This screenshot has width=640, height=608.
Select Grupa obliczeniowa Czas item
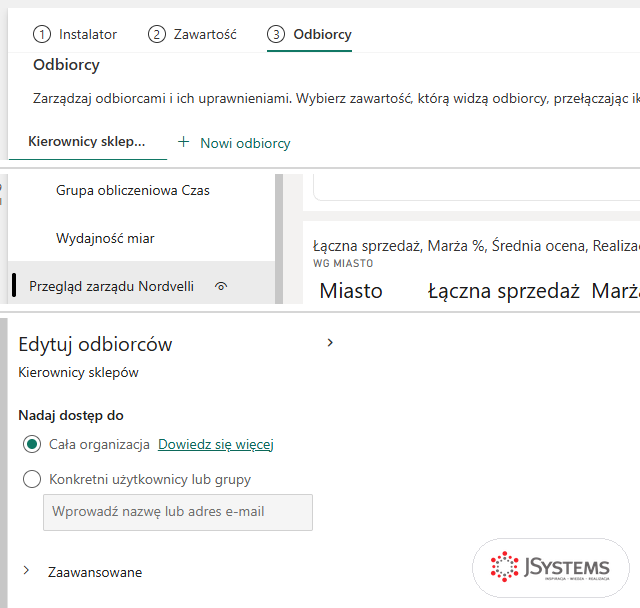[133, 191]
